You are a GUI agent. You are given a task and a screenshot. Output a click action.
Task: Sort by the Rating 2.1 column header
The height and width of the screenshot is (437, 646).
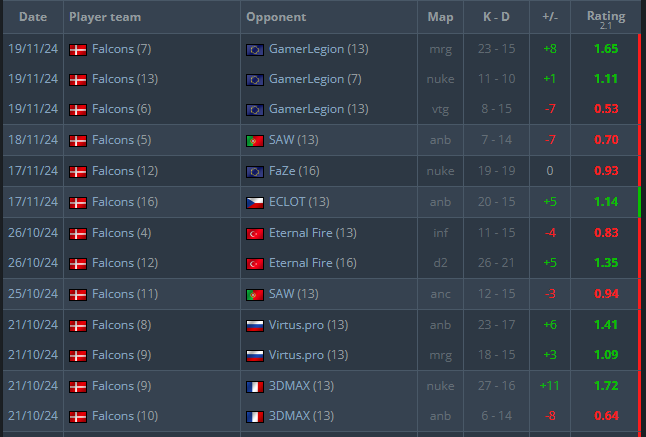606,17
